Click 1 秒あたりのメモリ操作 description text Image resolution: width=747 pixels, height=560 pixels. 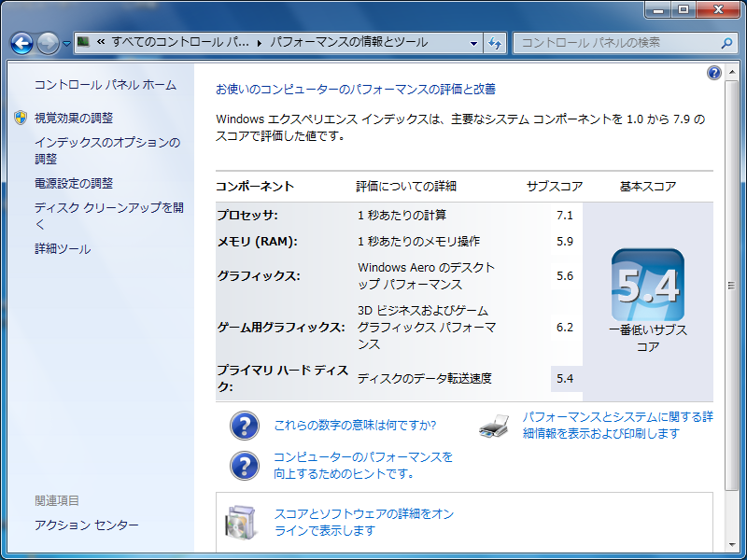pos(418,242)
